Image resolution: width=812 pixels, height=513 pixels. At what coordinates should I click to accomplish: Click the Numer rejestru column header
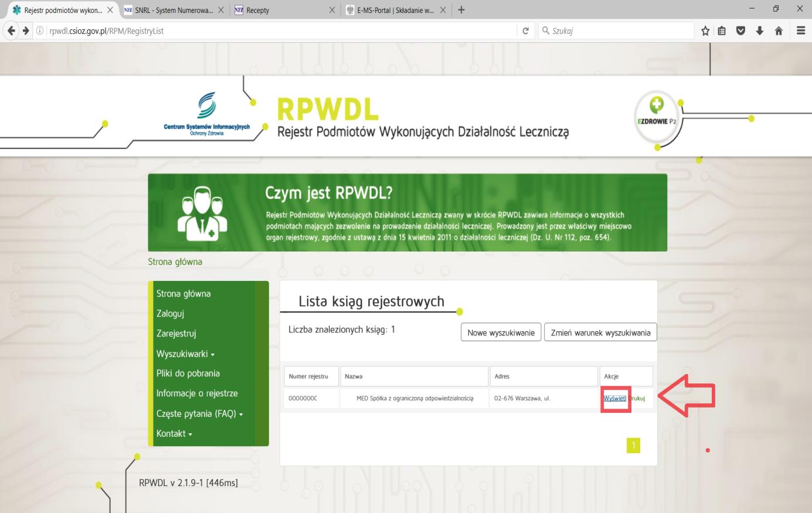pyautogui.click(x=311, y=376)
